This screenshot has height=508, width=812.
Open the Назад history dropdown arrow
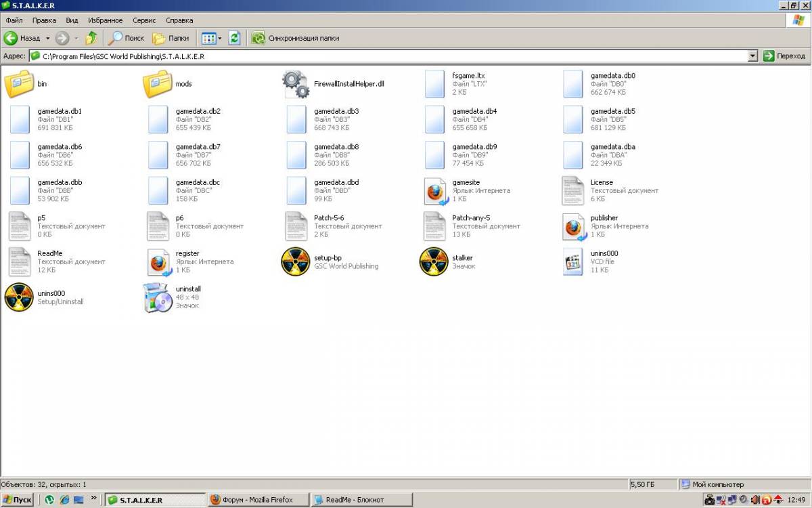point(47,39)
